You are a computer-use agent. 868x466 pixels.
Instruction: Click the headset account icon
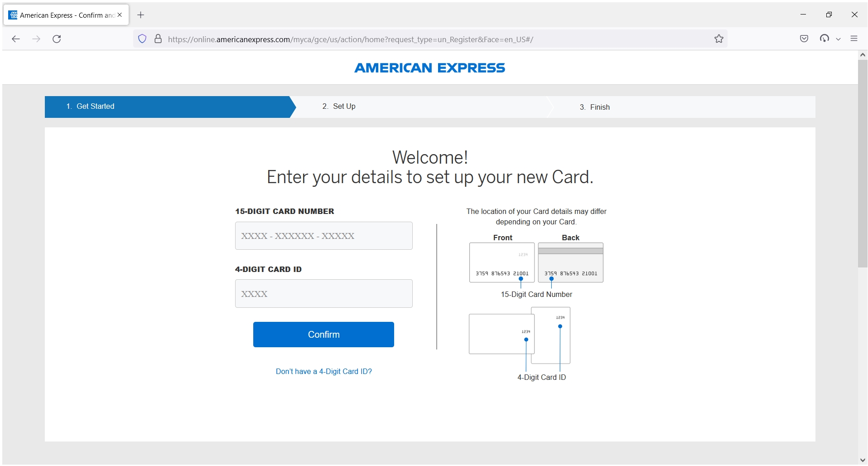click(x=825, y=39)
